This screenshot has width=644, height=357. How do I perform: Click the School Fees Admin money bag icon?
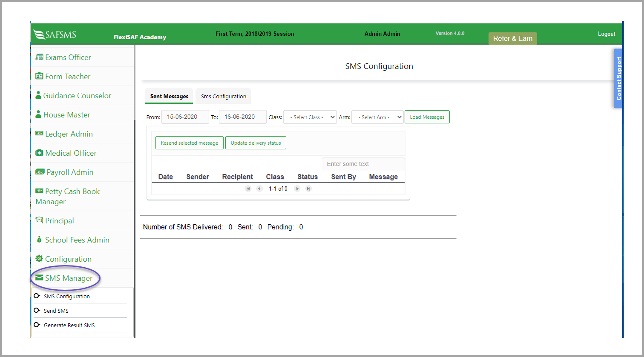[39, 240]
